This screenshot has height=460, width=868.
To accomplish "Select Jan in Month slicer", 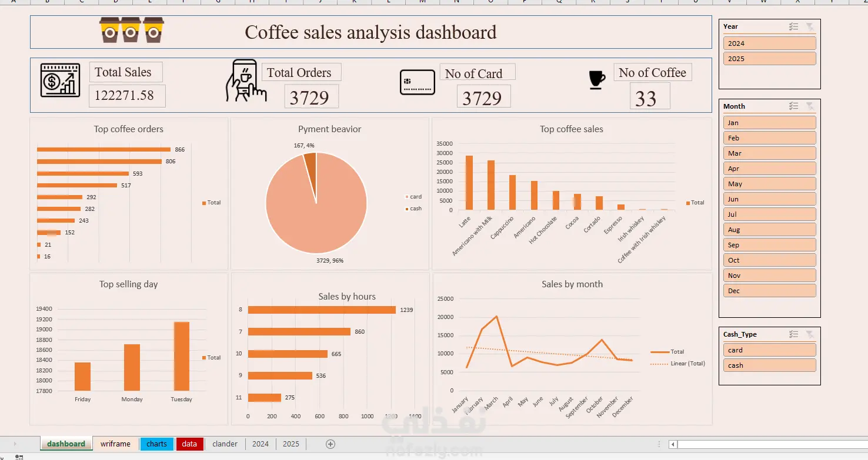I will [770, 123].
